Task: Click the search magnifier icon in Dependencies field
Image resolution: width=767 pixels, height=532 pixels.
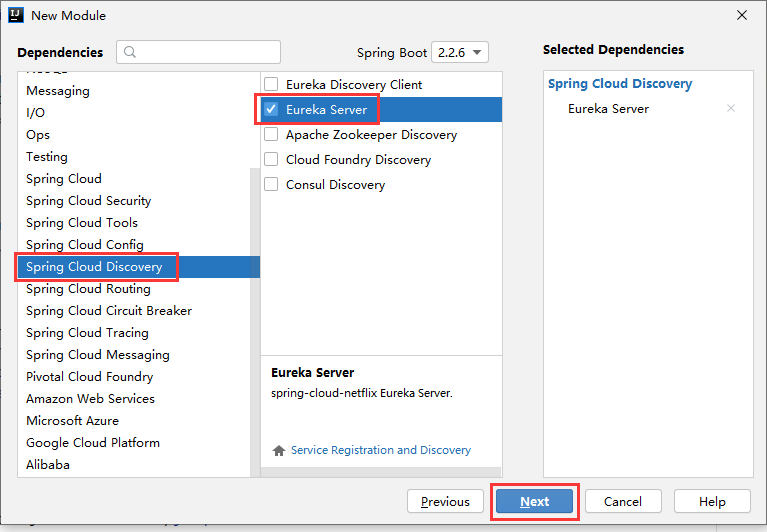Action: [130, 52]
